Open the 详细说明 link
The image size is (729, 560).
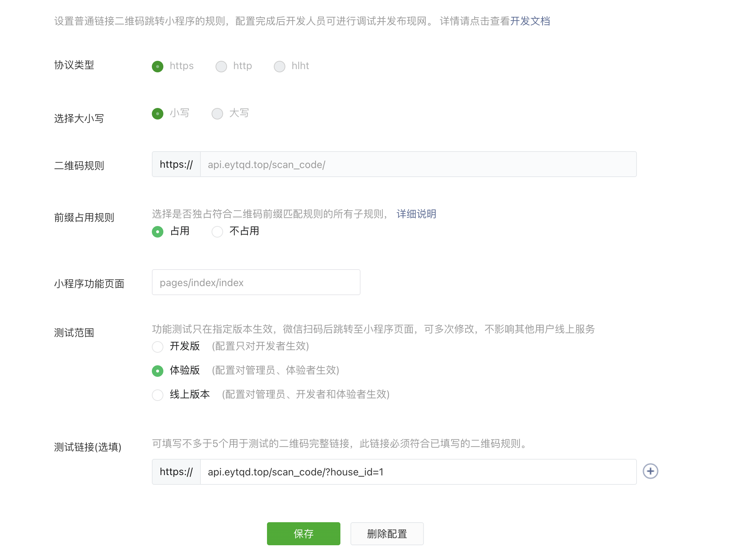click(x=416, y=214)
